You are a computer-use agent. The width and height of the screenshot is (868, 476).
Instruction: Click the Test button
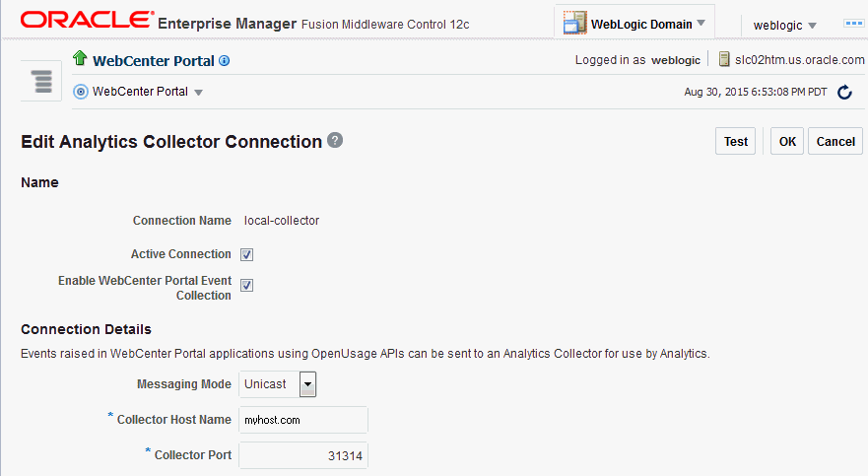[735, 141]
